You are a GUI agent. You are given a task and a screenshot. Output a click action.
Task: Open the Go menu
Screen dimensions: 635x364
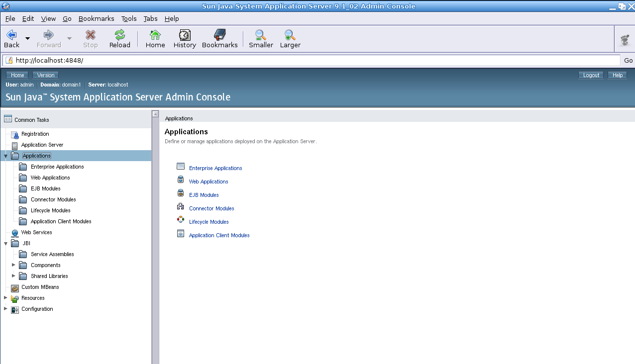pos(67,18)
